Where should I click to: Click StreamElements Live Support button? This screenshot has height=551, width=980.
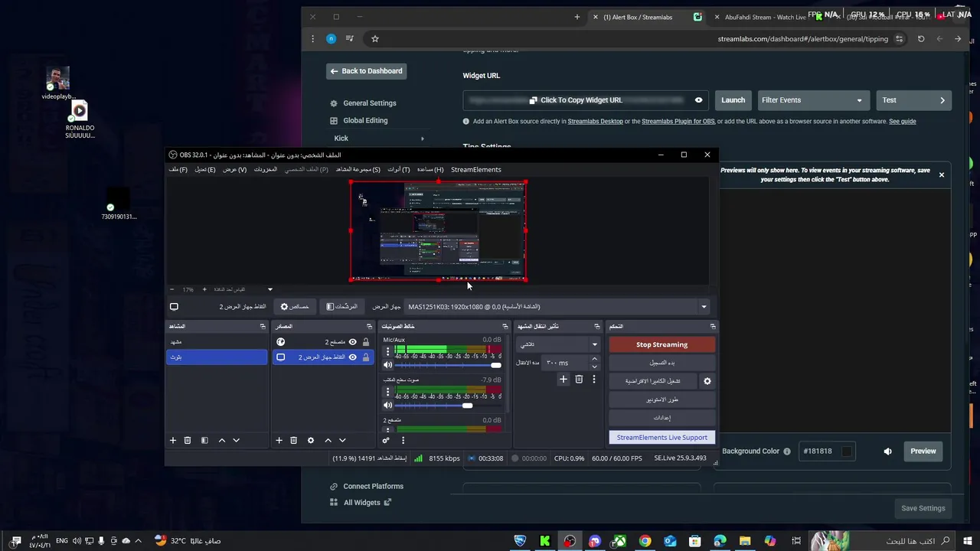tap(662, 438)
